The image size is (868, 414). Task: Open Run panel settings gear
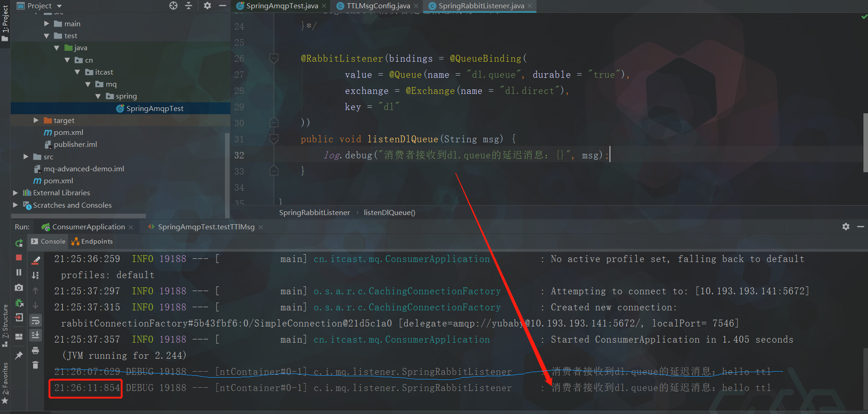846,227
